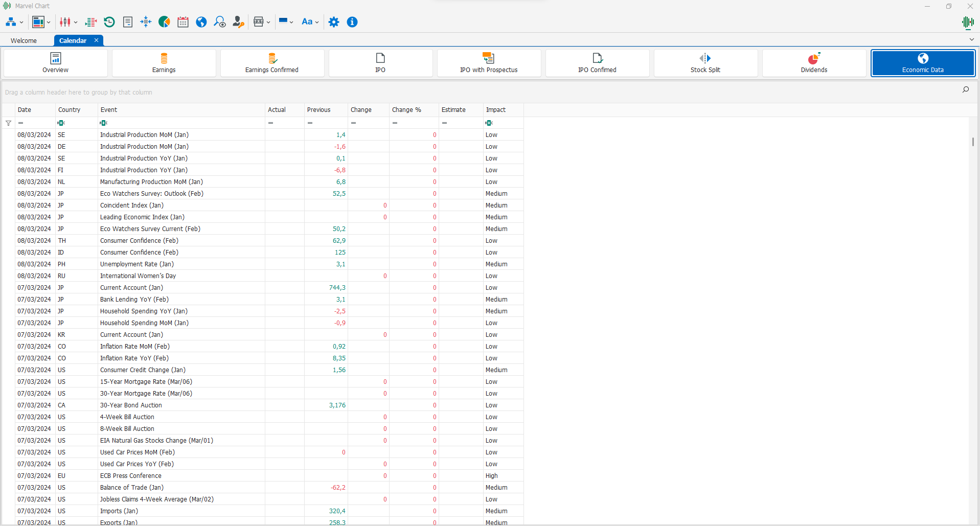
Task: Open the IPO Confirmed section
Action: [597, 63]
